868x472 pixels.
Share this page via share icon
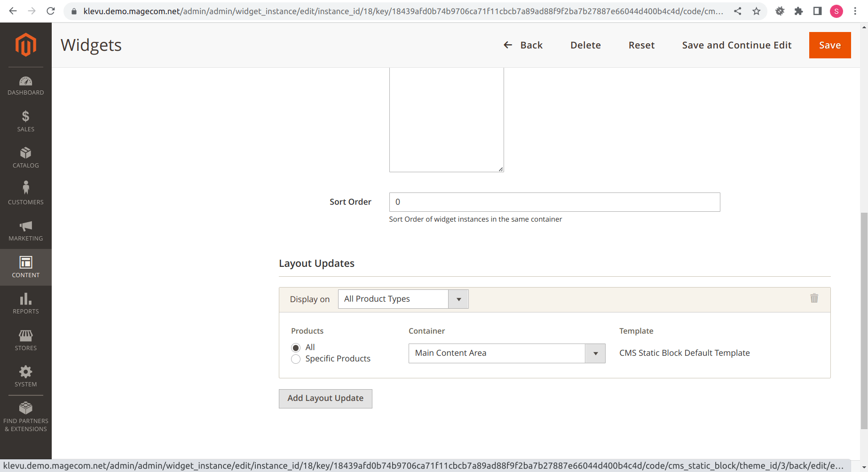pyautogui.click(x=738, y=11)
